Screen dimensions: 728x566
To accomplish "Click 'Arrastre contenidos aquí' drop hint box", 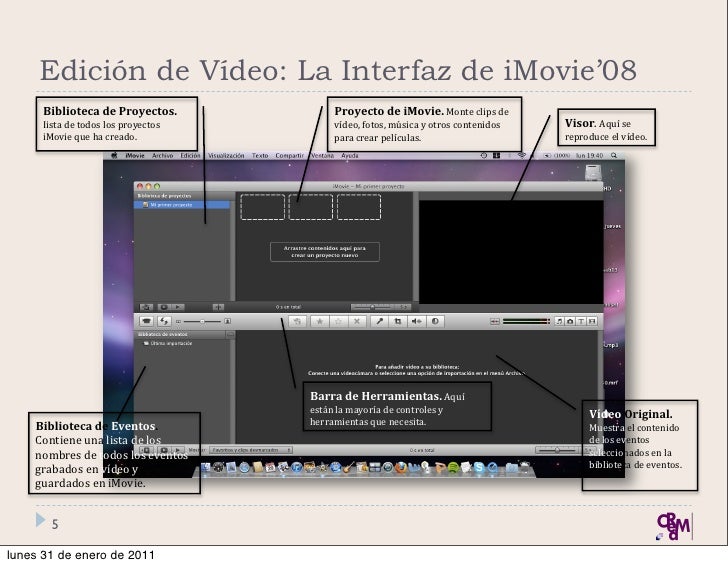I will point(325,252).
